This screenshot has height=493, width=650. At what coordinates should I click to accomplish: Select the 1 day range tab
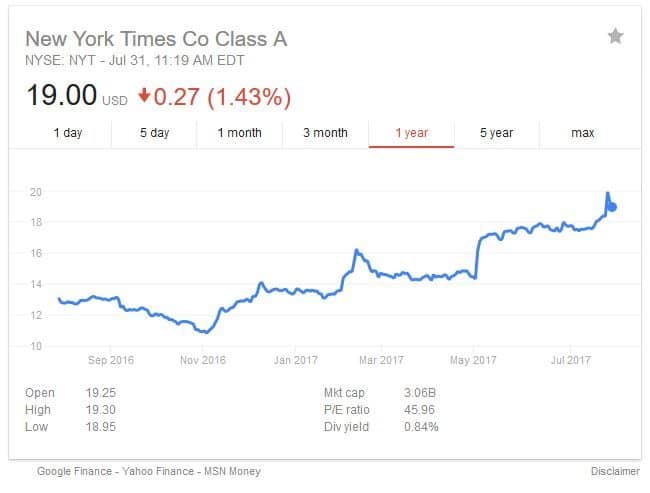(68, 133)
